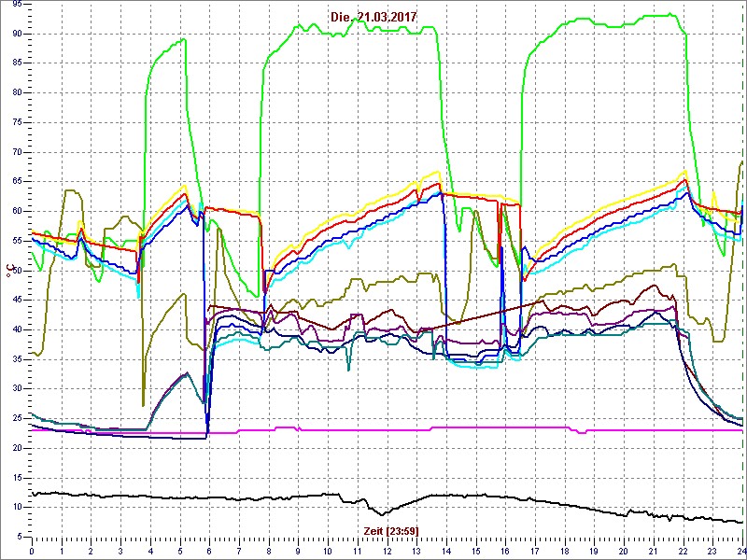
Task: Click temperature axis value "65"
Action: [x=16, y=181]
